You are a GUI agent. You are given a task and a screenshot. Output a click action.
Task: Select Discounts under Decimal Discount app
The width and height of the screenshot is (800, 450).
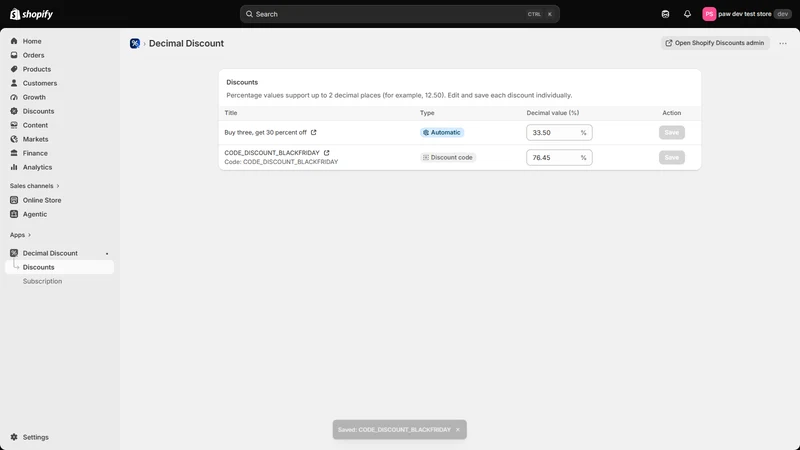(x=59, y=267)
